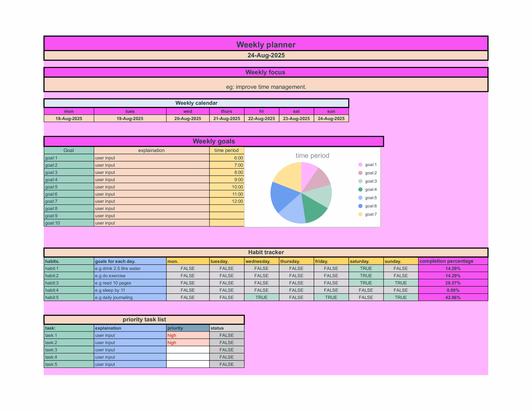Toggle habit:1 saturday TRUE checkbox cell

coord(366,268)
